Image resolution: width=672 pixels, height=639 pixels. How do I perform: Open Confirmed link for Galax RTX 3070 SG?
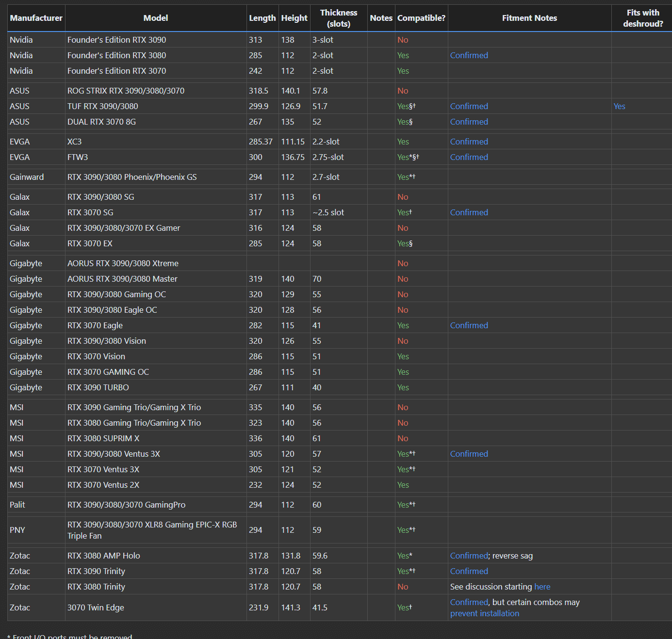point(469,212)
